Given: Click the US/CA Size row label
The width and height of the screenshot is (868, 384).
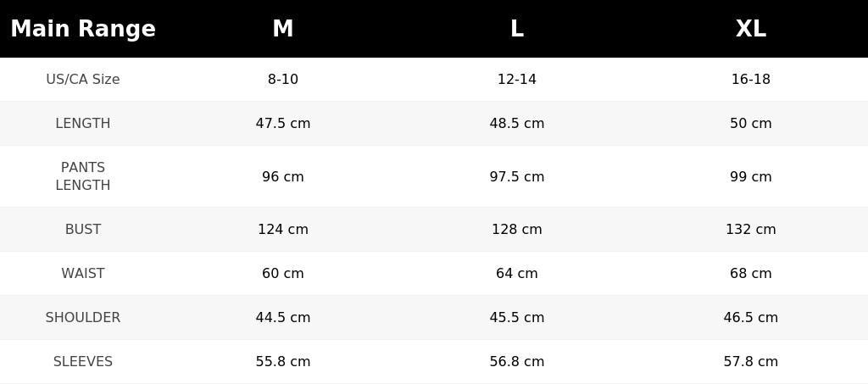Looking at the screenshot, I should coord(83,79).
